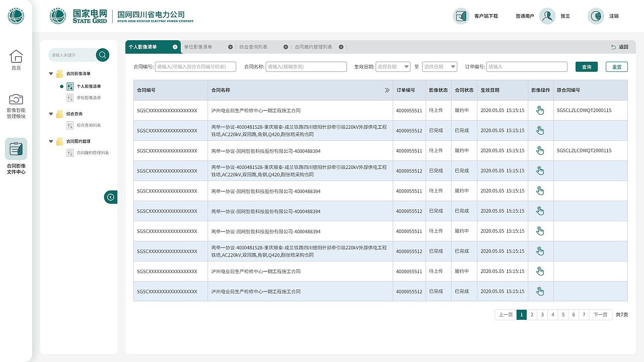Click the 合同名称 fuzzy search field
644x362 pixels.
306,66
